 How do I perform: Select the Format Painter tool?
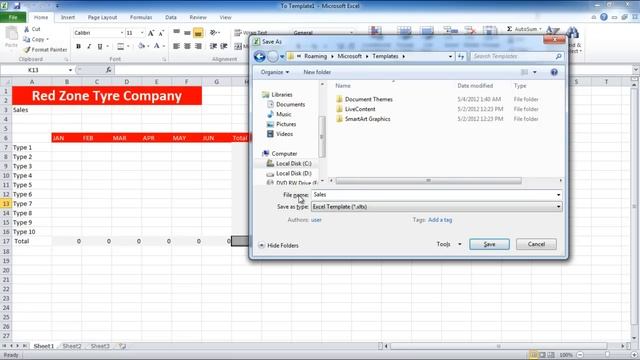(45, 49)
